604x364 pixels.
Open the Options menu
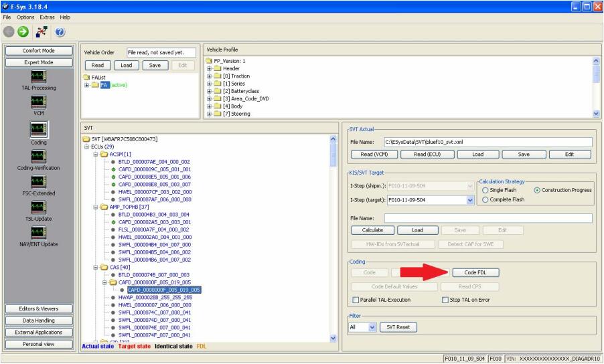25,17
